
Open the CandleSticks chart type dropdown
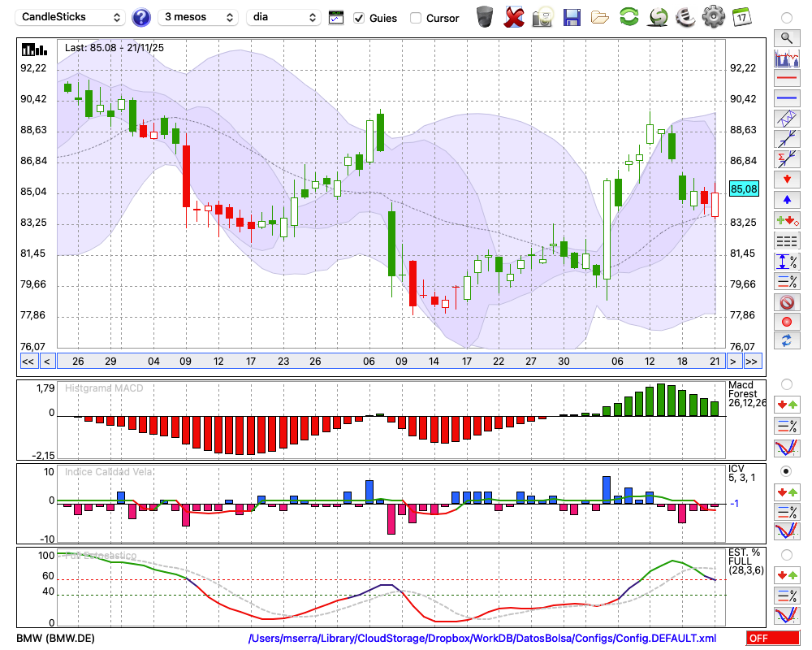click(x=71, y=17)
